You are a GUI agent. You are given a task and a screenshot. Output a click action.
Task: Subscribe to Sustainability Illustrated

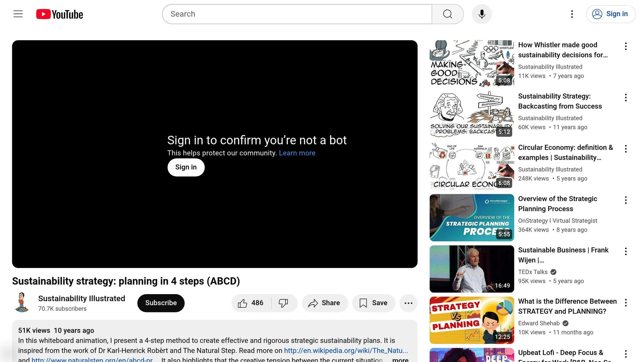tap(161, 303)
